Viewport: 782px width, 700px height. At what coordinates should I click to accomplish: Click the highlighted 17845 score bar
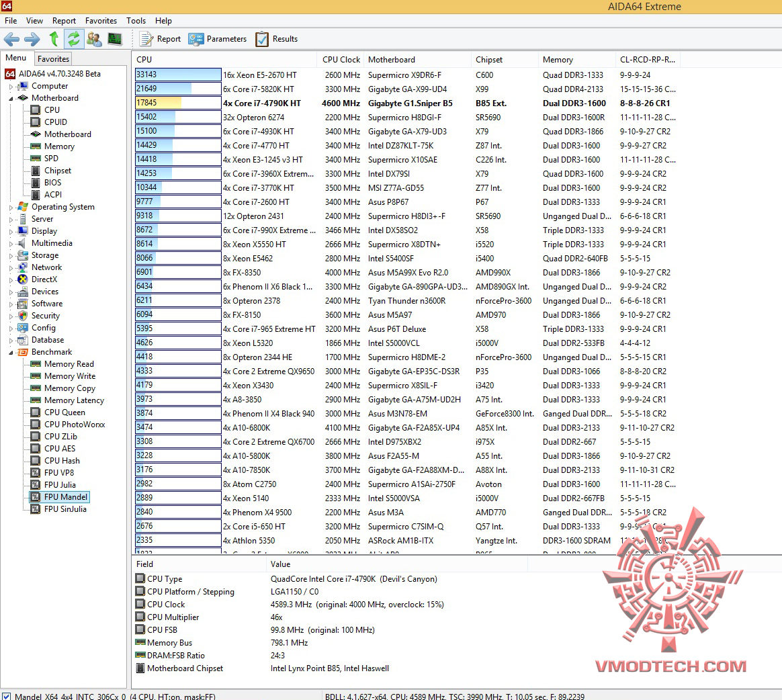pos(178,103)
